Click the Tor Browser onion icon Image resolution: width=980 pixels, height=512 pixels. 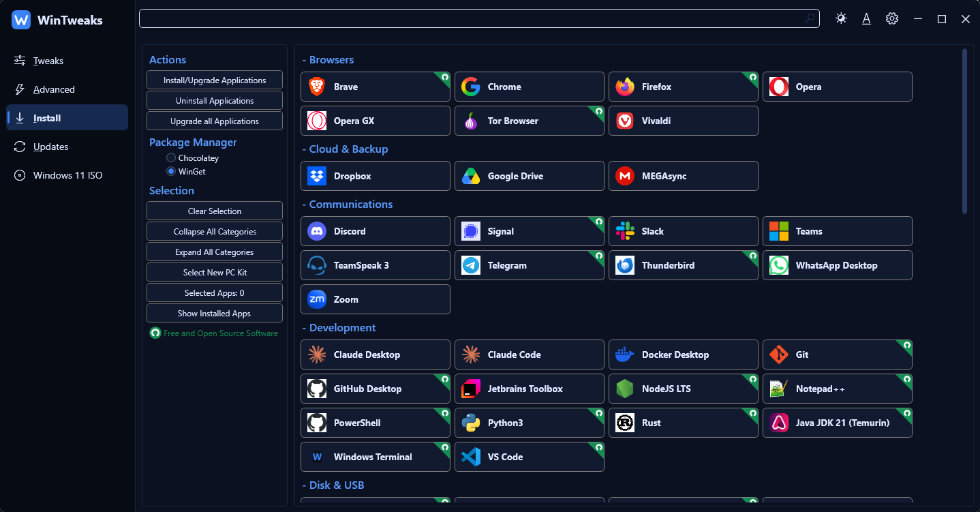(470, 121)
